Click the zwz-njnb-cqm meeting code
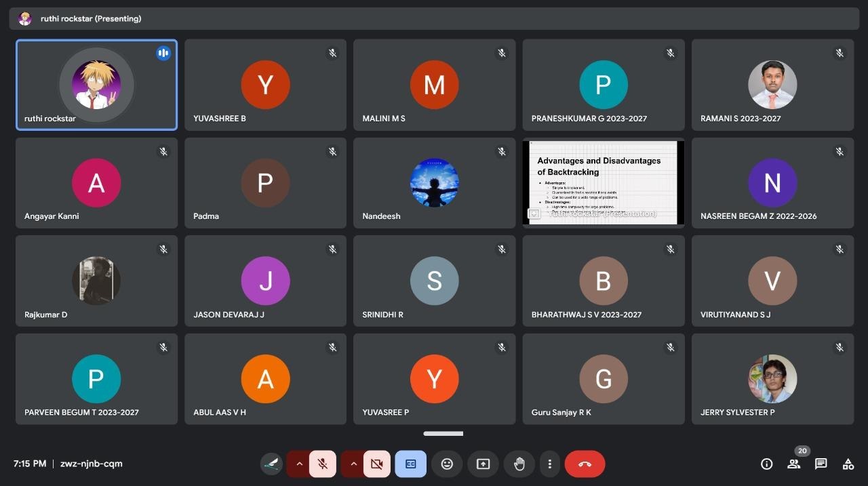This screenshot has width=868, height=486. [x=92, y=464]
